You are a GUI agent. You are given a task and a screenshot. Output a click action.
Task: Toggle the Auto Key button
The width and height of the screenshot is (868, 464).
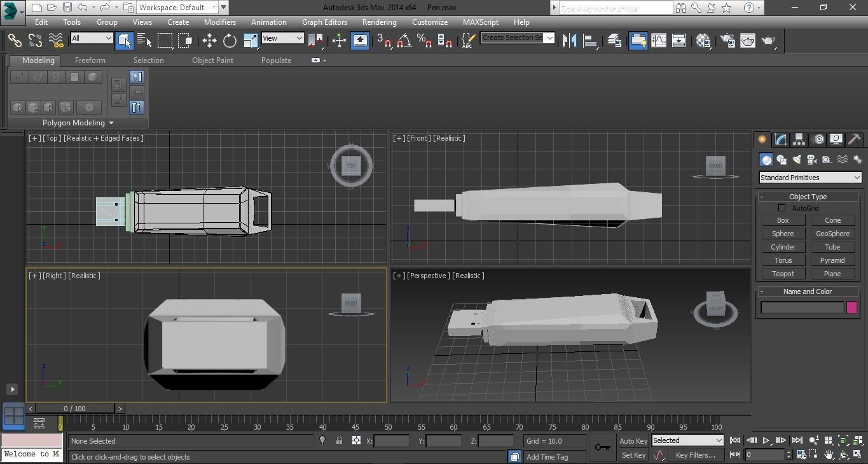[633, 441]
